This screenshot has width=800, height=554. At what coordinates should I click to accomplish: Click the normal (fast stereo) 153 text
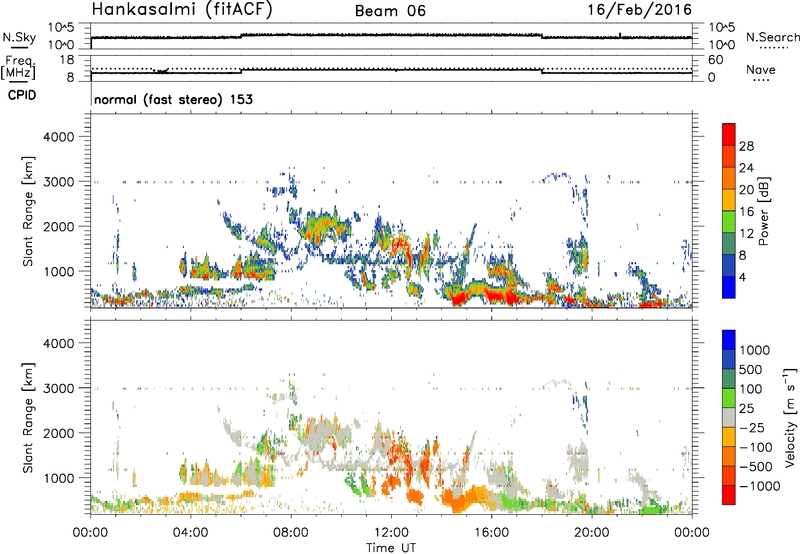[x=173, y=100]
